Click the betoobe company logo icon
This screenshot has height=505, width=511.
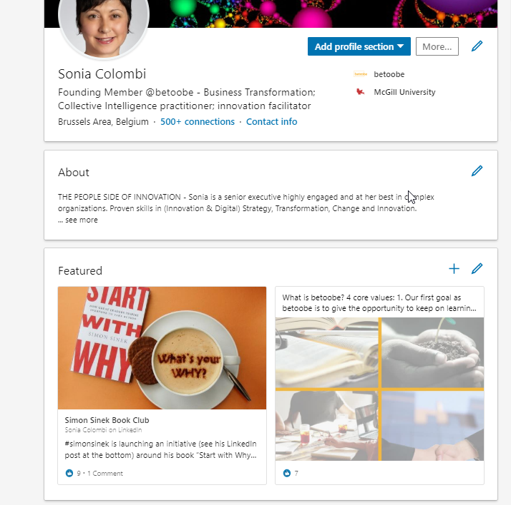[360, 74]
